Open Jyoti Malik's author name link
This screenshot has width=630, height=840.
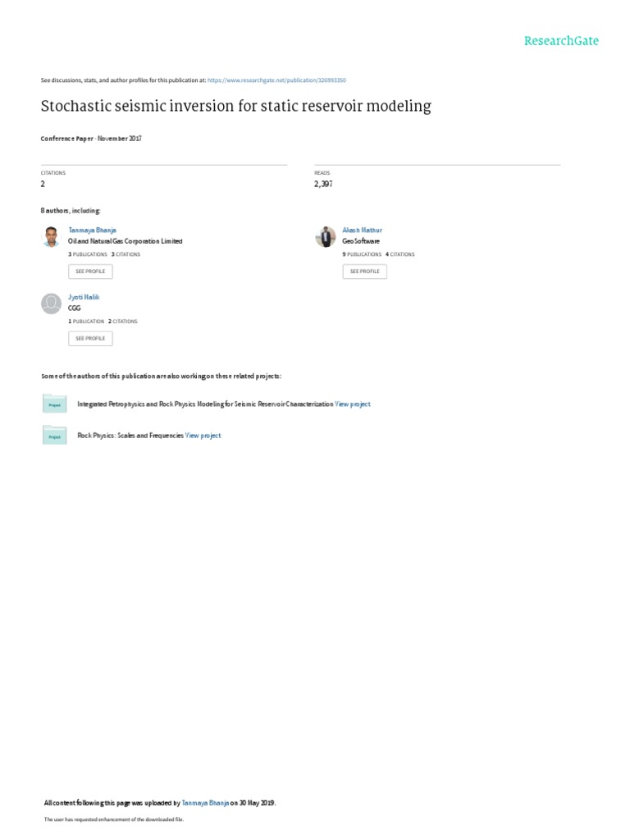pos(84,297)
